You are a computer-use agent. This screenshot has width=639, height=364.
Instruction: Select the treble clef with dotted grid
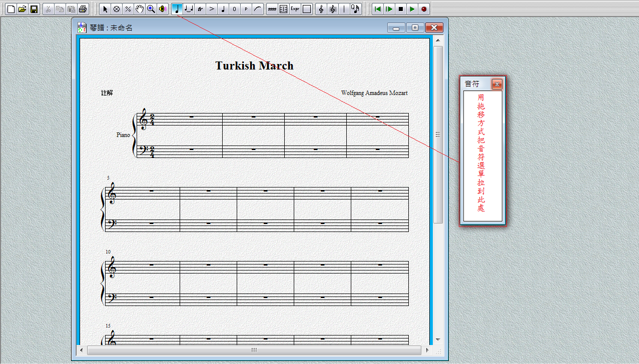(x=333, y=9)
